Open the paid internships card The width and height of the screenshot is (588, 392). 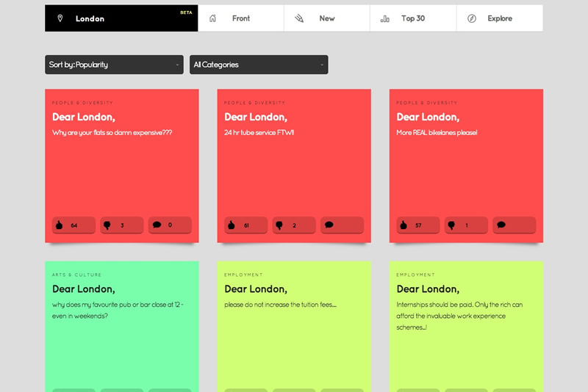coord(466,327)
